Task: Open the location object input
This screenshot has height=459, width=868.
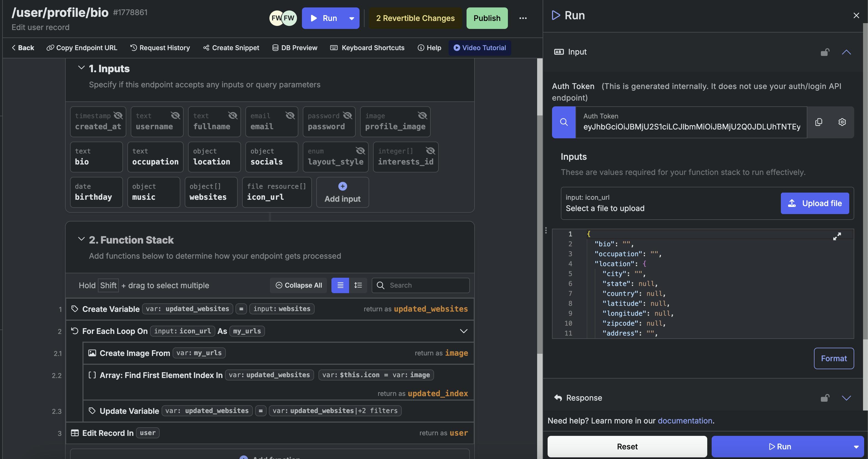Action: coord(214,157)
